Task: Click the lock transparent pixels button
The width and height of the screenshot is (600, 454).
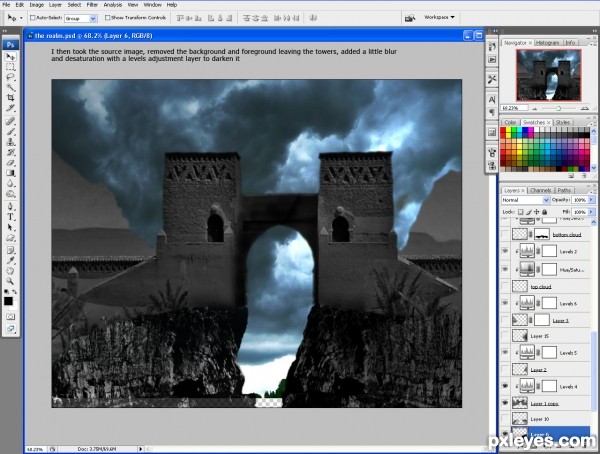Action: coord(520,212)
